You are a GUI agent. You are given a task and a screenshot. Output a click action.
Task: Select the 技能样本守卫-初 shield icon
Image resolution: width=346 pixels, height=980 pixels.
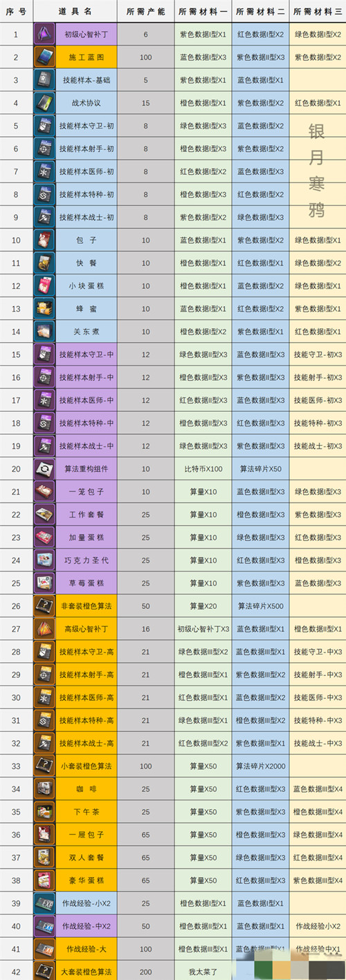click(44, 126)
